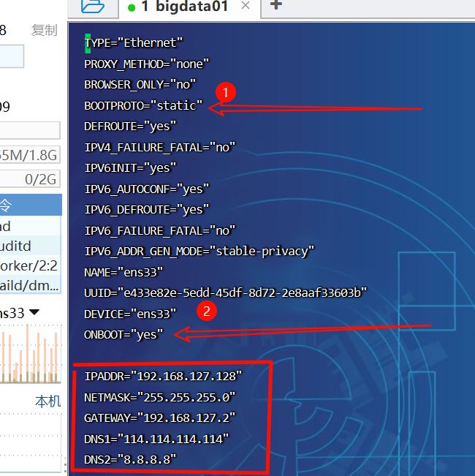Select the process row ending in nd

click(x=31, y=226)
